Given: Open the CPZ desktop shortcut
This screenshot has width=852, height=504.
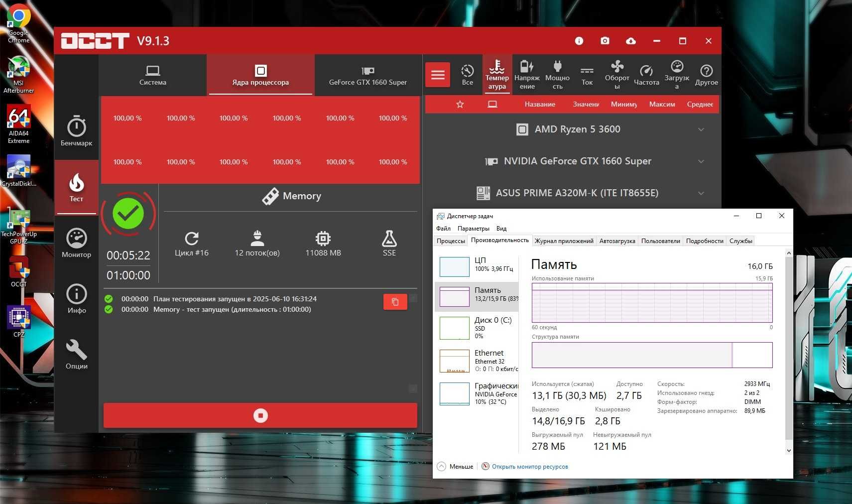Looking at the screenshot, I should [18, 321].
